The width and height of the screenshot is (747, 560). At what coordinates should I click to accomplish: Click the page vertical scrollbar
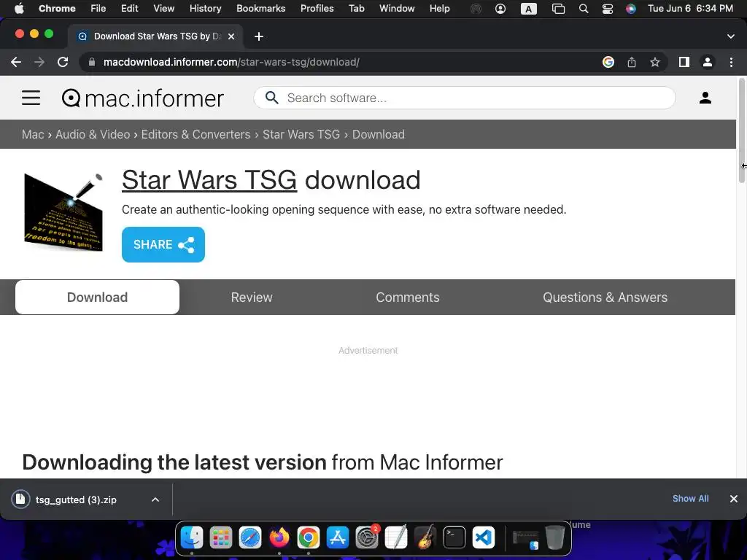(x=741, y=131)
